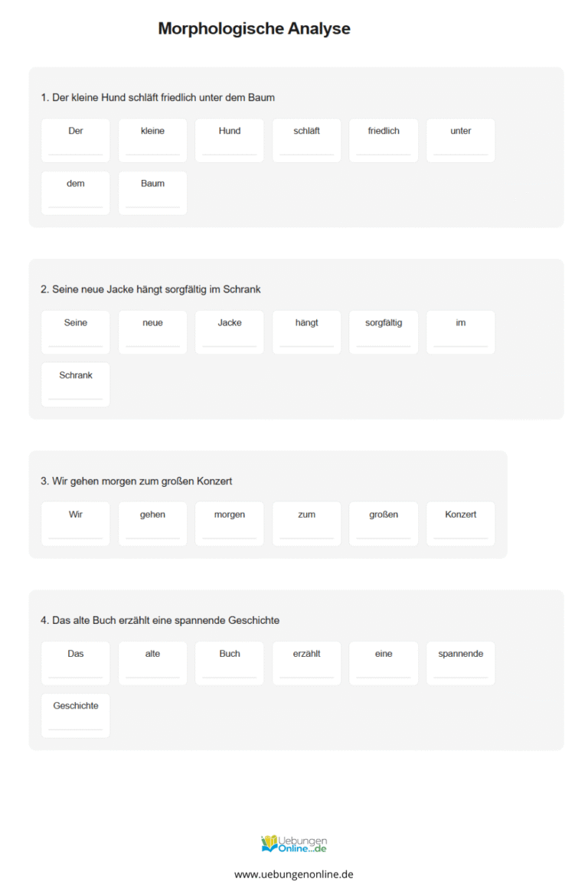This screenshot has height=882, width=588.
Task: Select the 'friedlich' word box
Action: (x=384, y=141)
